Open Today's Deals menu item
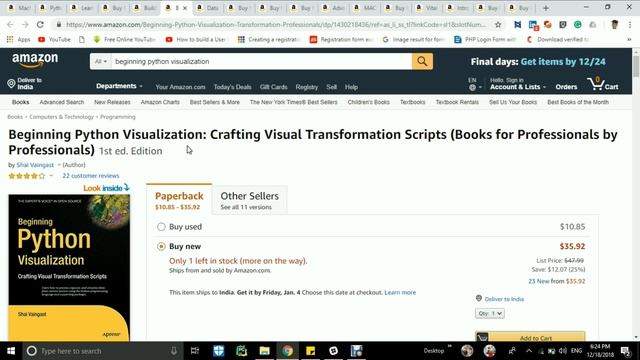Screen dimensions: 640x360 tap(232, 87)
